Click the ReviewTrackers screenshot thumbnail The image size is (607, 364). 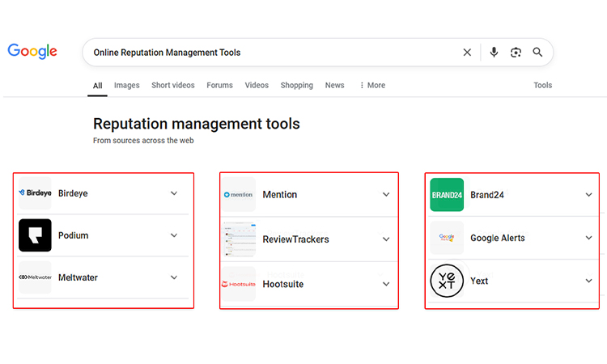(239, 239)
